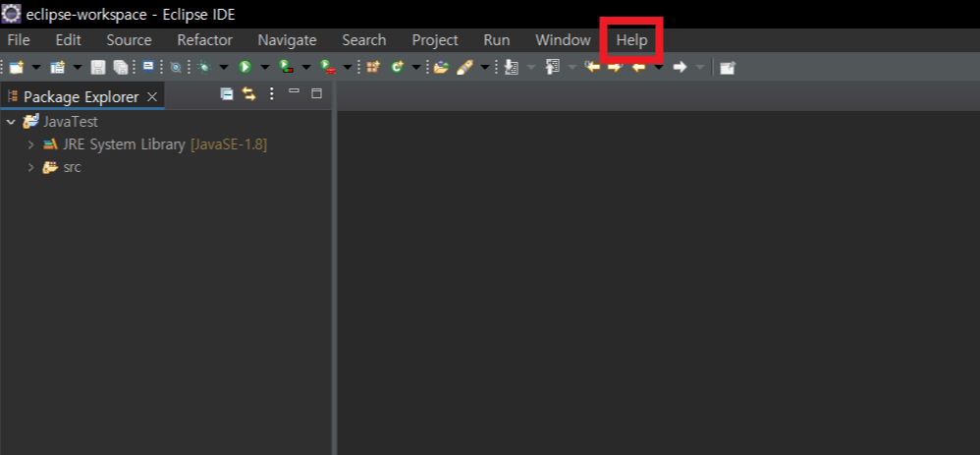
Task: Open the Refactor menu
Action: click(x=204, y=40)
